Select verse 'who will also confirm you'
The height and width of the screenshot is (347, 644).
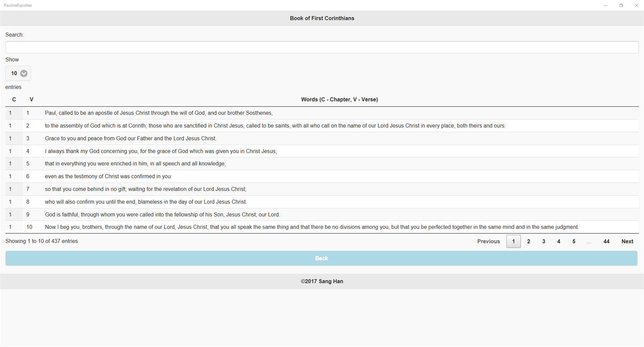click(146, 202)
